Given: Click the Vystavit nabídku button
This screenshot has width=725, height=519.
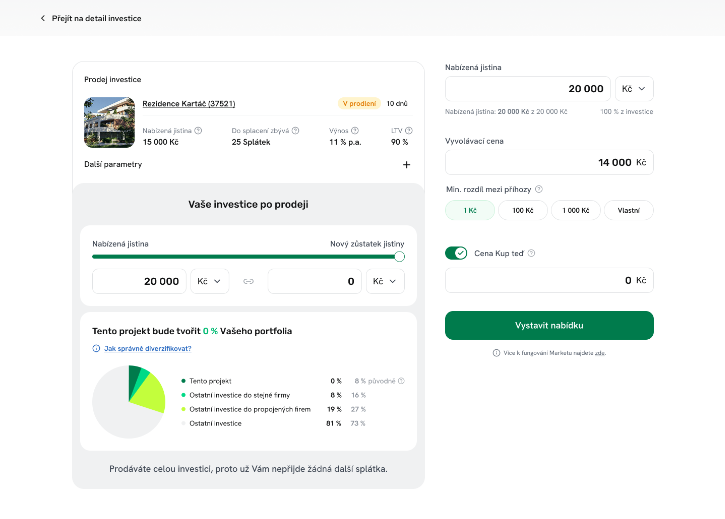Looking at the screenshot, I should point(549,326).
